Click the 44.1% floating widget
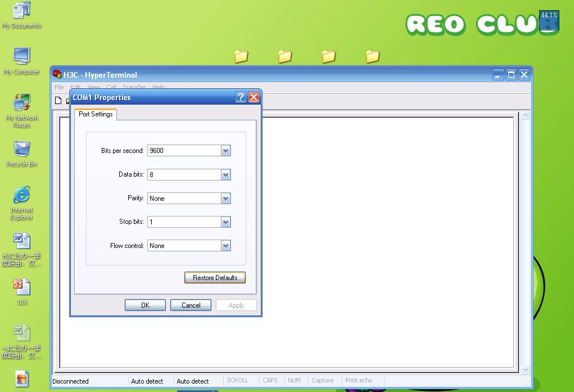This screenshot has width=574, height=392. [549, 21]
